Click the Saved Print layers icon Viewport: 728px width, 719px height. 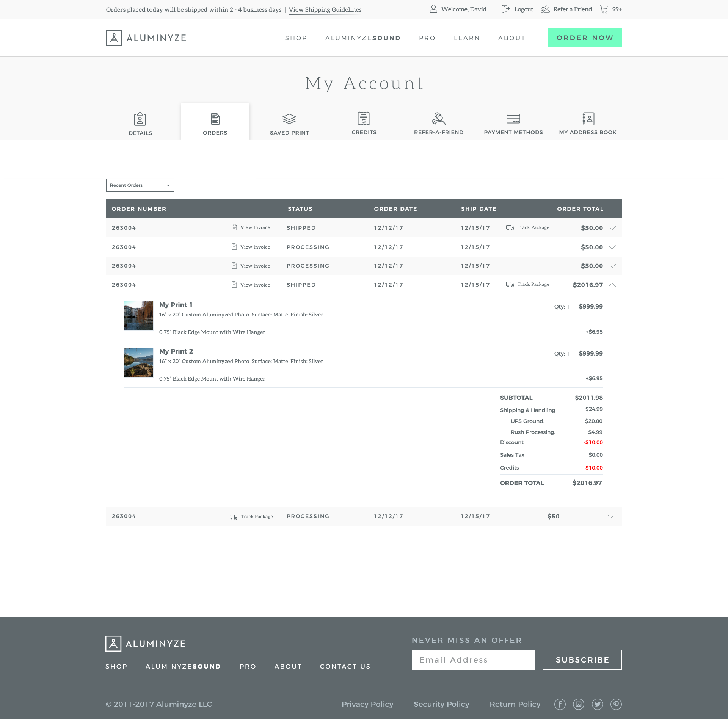(289, 119)
